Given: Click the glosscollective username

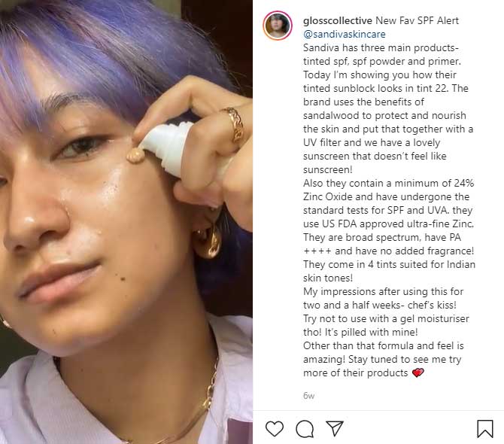Looking at the screenshot, I should pyautogui.click(x=338, y=20).
